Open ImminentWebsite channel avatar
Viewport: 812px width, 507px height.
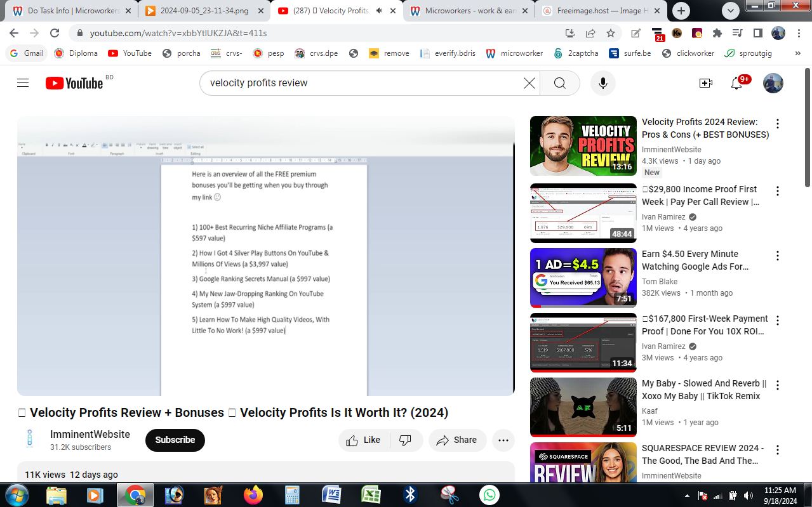[x=29, y=440]
